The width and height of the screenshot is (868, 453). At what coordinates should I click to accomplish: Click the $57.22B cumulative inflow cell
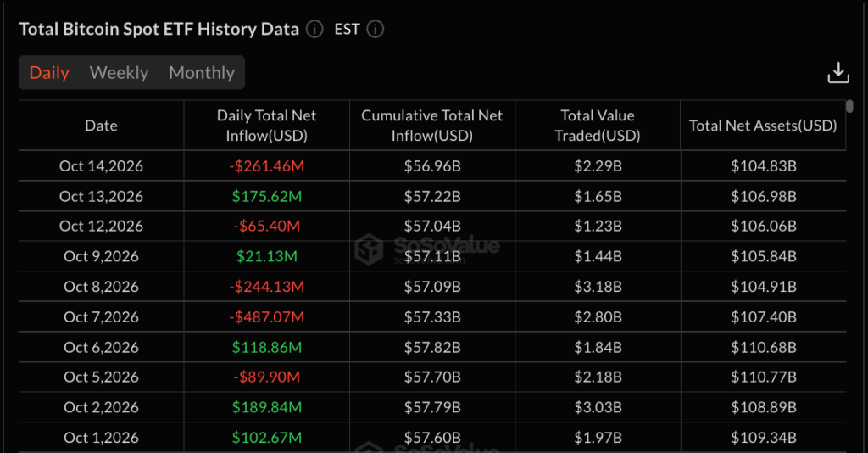(x=432, y=197)
